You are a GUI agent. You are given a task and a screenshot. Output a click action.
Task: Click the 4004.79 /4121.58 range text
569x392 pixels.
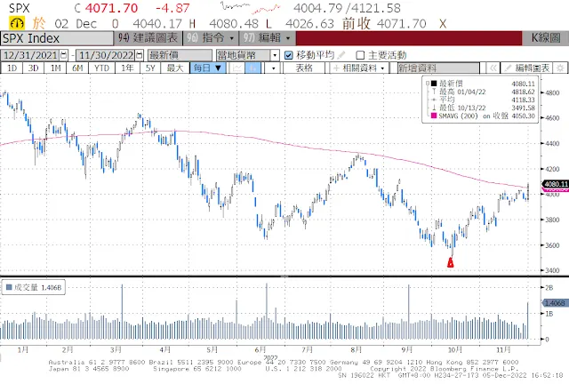(347, 8)
